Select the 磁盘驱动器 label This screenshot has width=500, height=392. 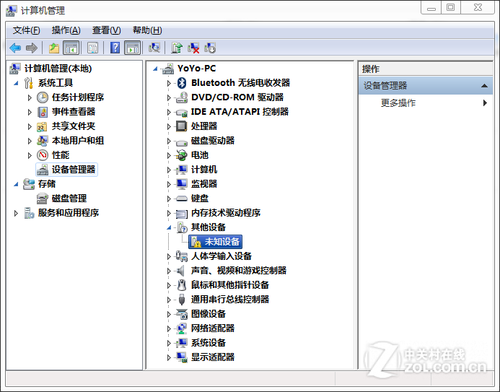[x=213, y=140]
